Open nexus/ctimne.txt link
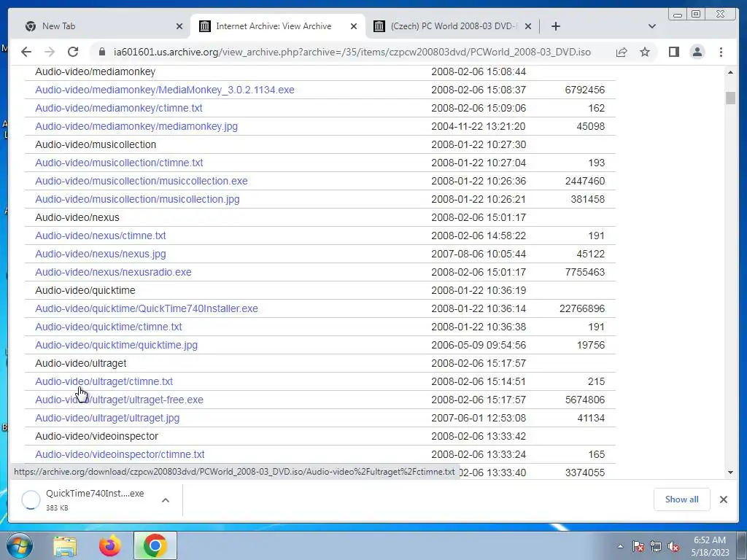The width and height of the screenshot is (747, 560). tap(101, 236)
